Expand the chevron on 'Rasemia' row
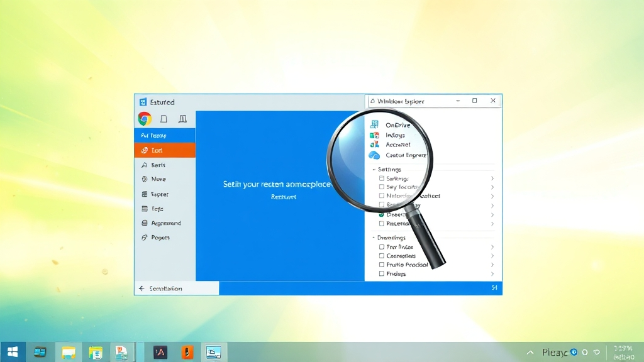Viewport: 644px width, 362px height. coord(492,224)
